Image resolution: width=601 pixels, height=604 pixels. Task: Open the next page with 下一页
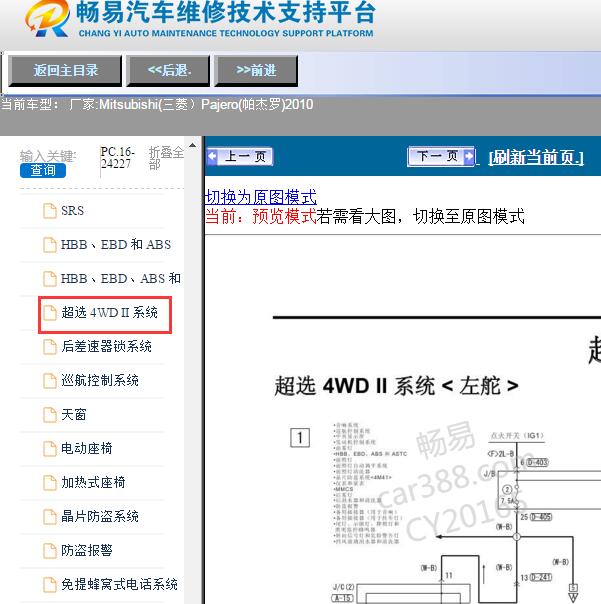click(441, 156)
